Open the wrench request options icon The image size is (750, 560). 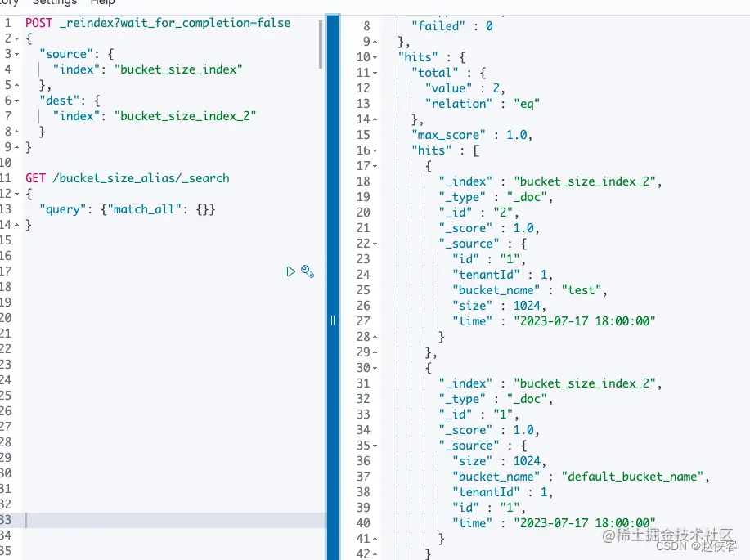point(308,271)
